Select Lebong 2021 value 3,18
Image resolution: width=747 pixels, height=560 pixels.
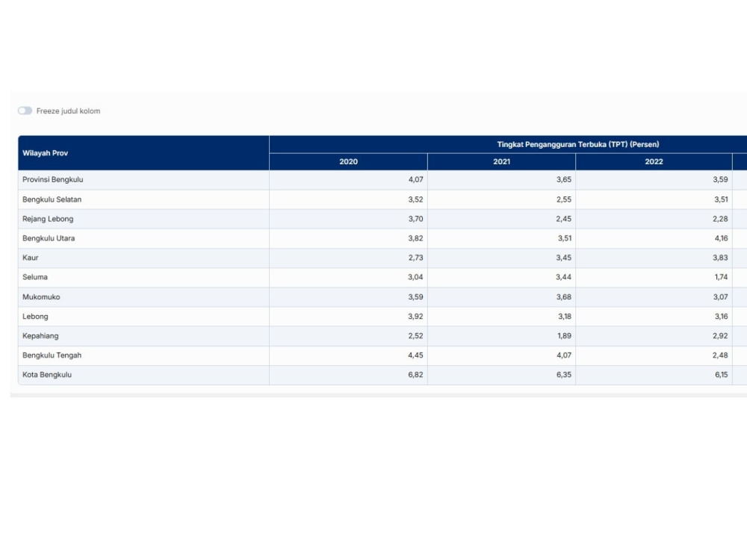[564, 316]
